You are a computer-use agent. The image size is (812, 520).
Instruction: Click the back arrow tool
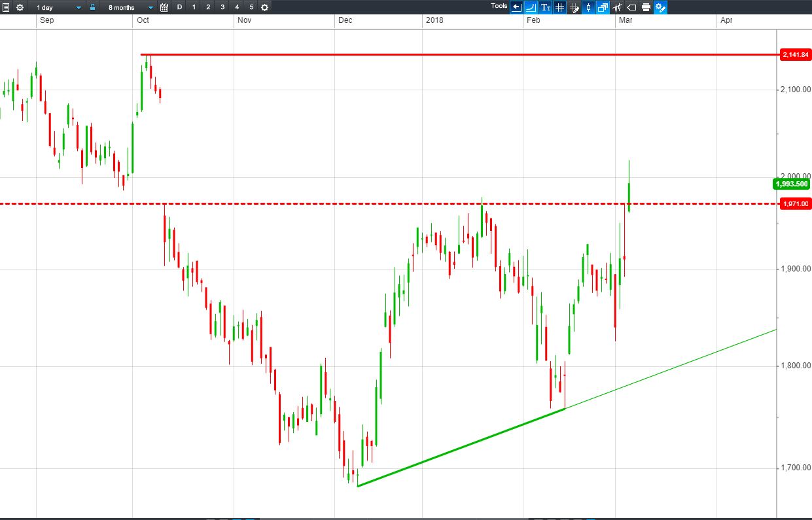pos(516,7)
